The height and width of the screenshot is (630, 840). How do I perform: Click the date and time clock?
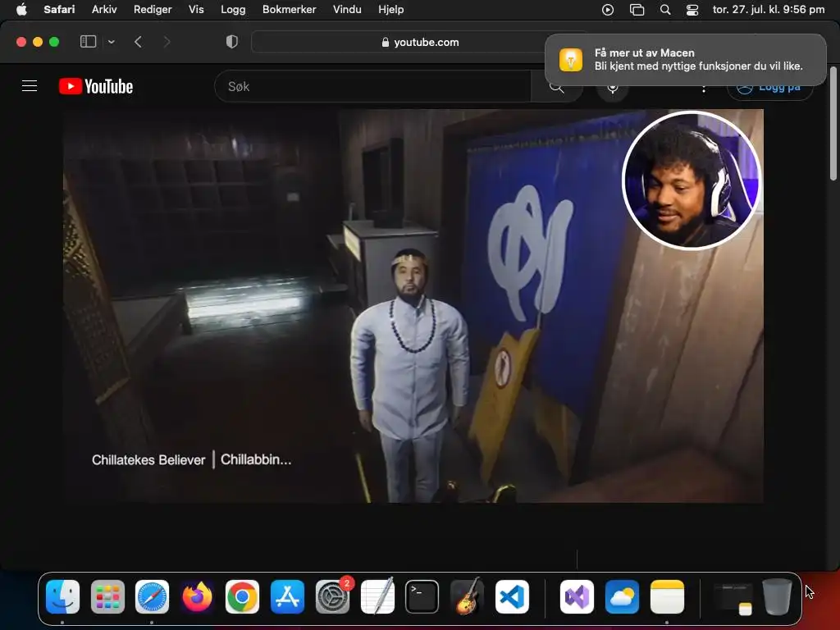pyautogui.click(x=768, y=9)
